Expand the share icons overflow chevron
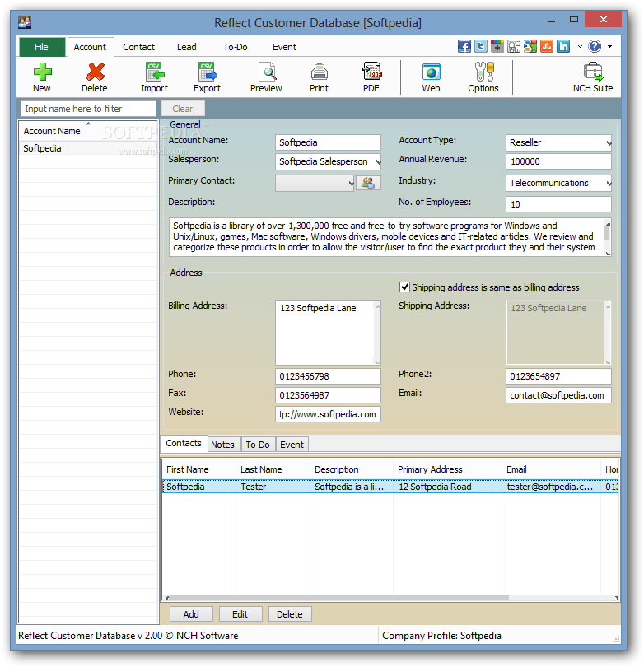The width and height of the screenshot is (644, 667). coord(580,46)
